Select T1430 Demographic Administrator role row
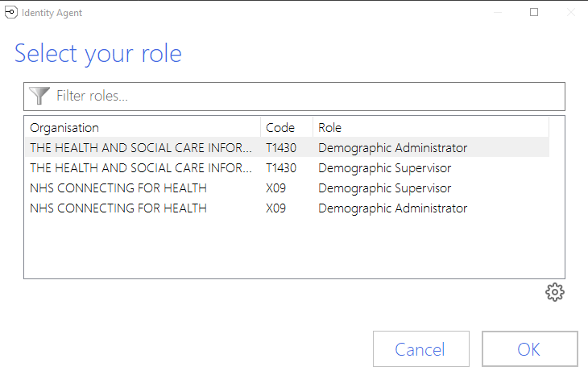Screen dimensions: 588x375 click(288, 147)
